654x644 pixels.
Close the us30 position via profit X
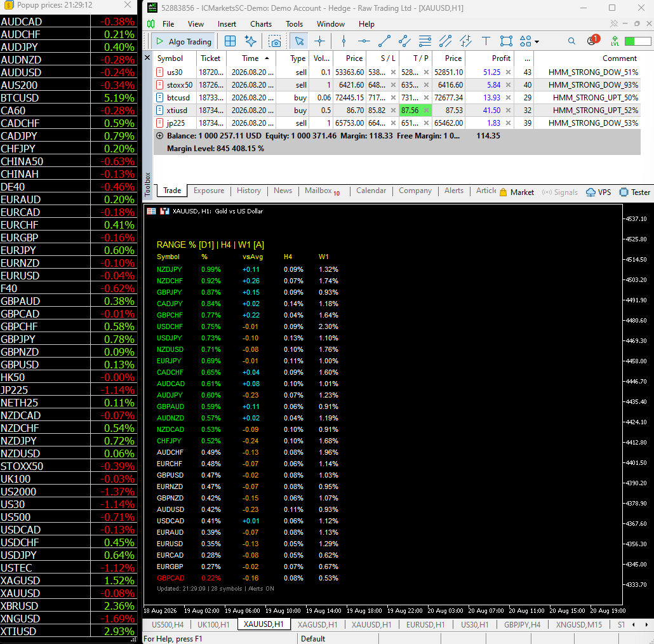pos(508,72)
